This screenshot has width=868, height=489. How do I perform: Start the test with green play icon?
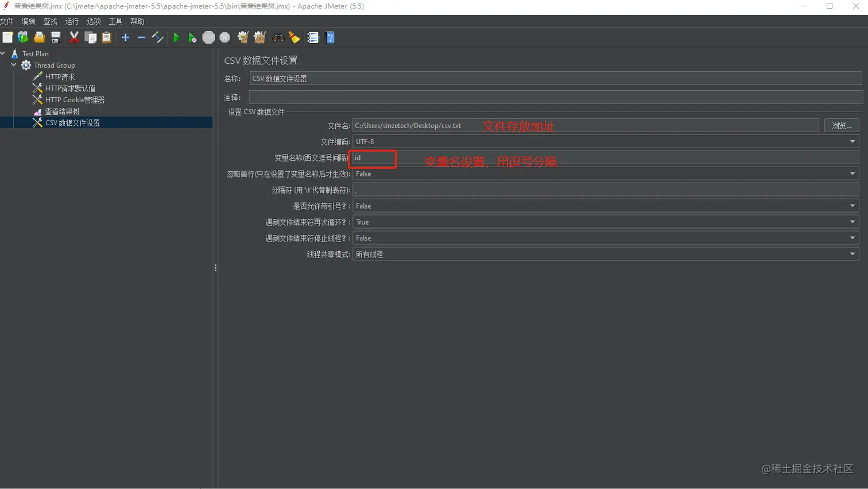176,37
